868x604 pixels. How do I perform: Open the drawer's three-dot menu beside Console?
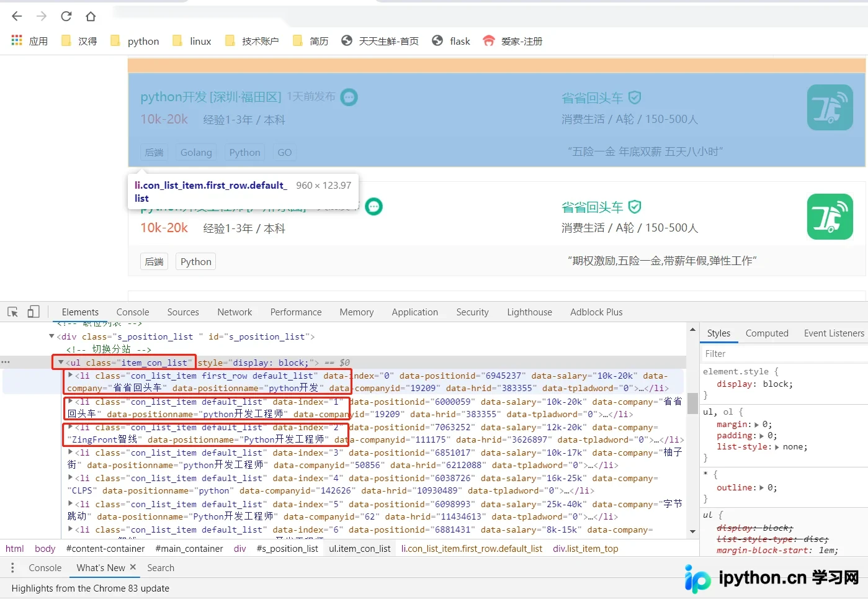[12, 567]
